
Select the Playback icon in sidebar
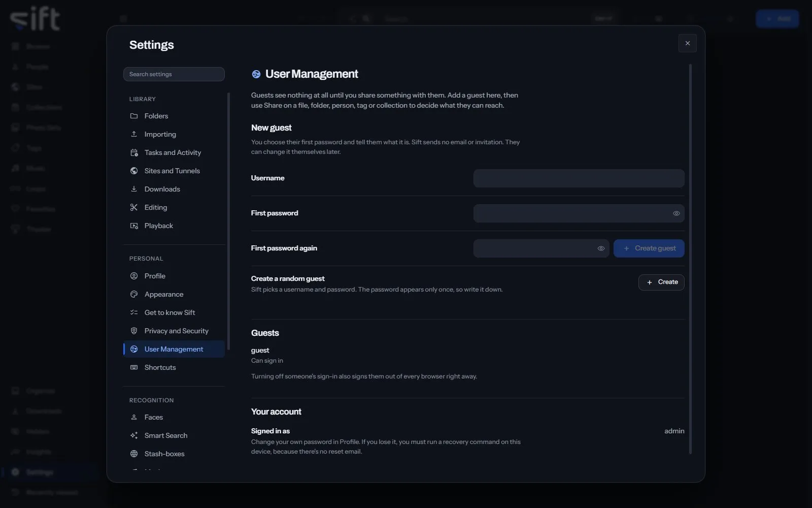pos(134,226)
